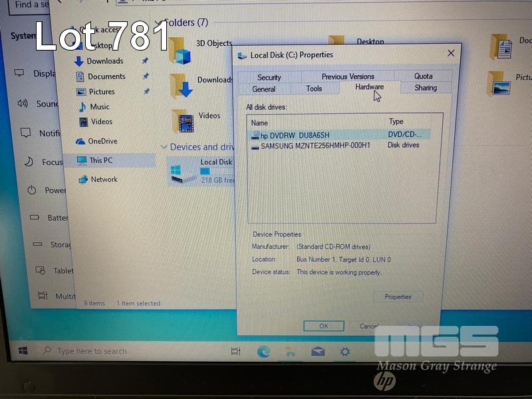532x399 pixels.
Task: Launch Microsoft Edge from taskbar
Action: click(x=263, y=352)
